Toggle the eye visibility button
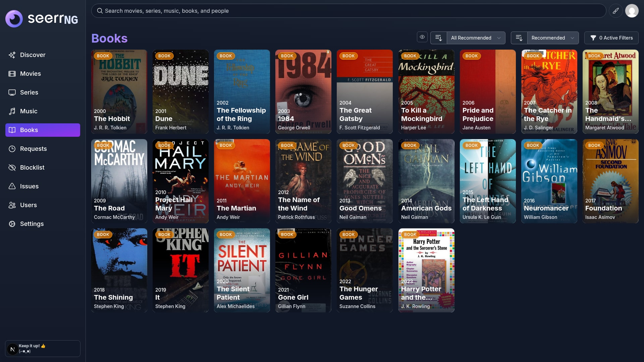Viewport: 644px width, 362px height. (422, 37)
